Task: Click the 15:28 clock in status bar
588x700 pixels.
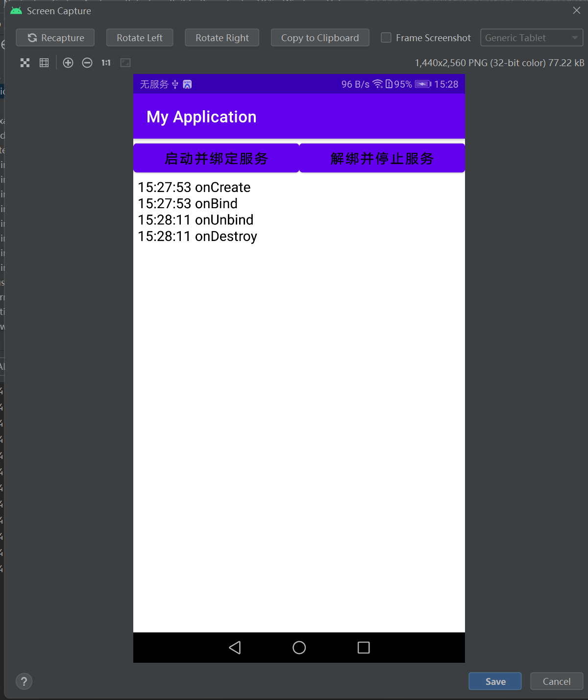Action: pos(446,84)
